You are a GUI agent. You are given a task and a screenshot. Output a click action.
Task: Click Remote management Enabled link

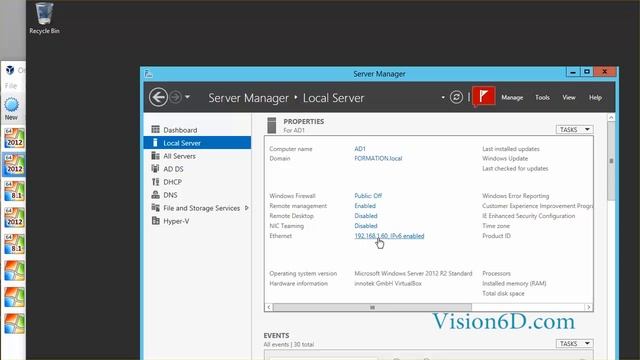[x=365, y=206]
